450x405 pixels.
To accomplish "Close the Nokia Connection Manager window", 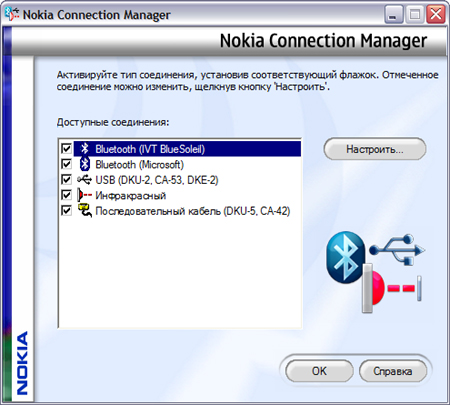I will (x=436, y=14).
